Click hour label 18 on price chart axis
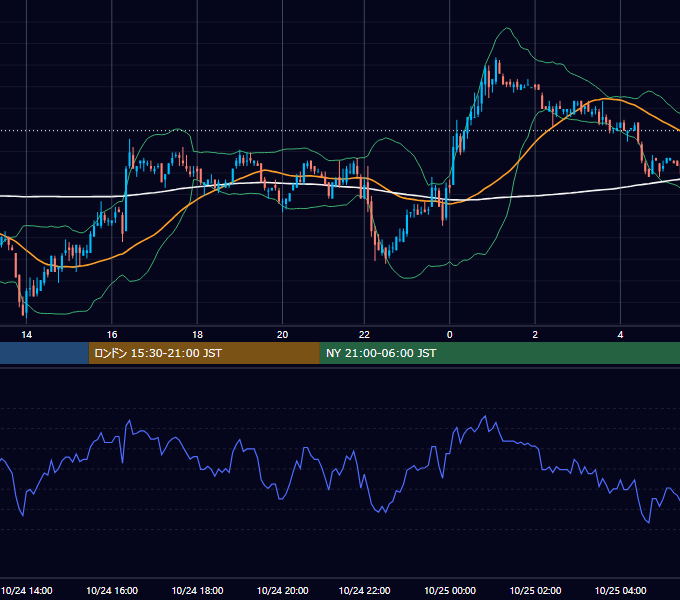680x600 pixels. (197, 334)
